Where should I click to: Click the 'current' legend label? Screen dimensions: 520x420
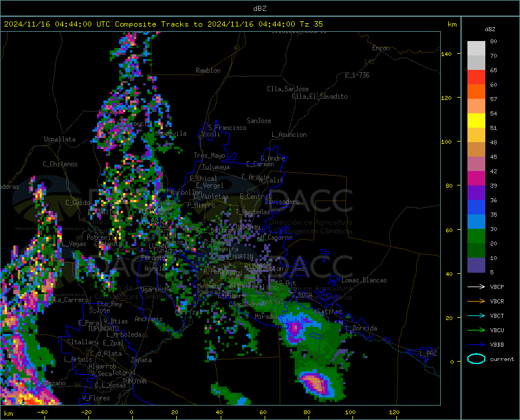click(x=502, y=359)
